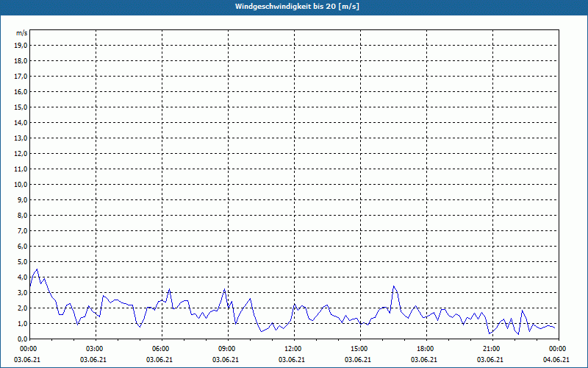
Task: Select the 5,0 y-axis label
Action: pyautogui.click(x=22, y=262)
